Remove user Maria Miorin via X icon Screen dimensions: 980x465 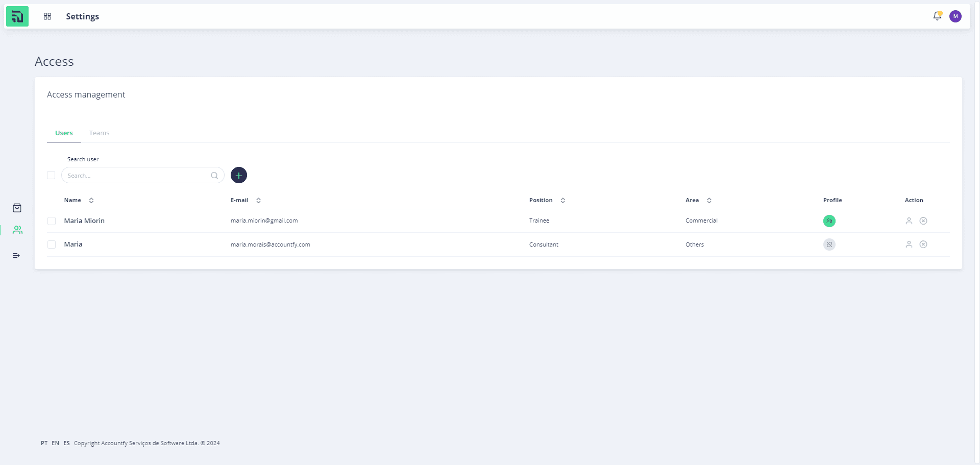coord(923,221)
